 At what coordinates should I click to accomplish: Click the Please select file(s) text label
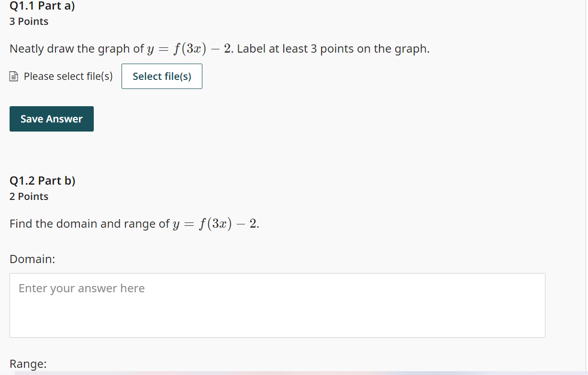pyautogui.click(x=67, y=76)
